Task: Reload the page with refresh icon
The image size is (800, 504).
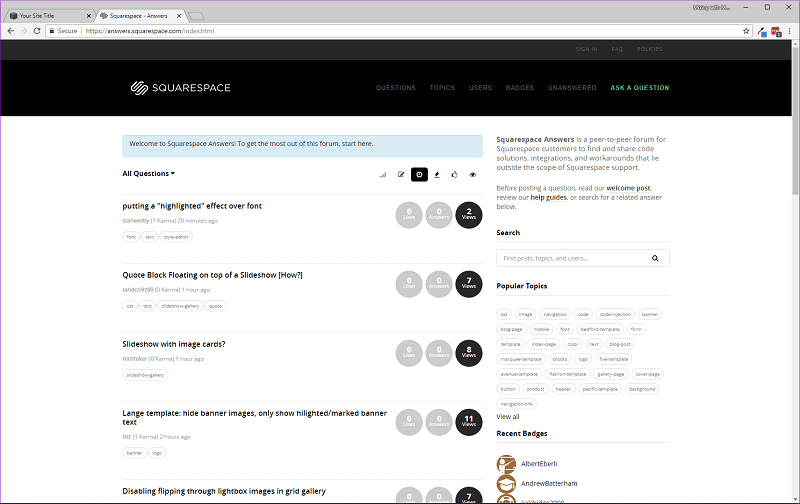Action: (x=37, y=31)
